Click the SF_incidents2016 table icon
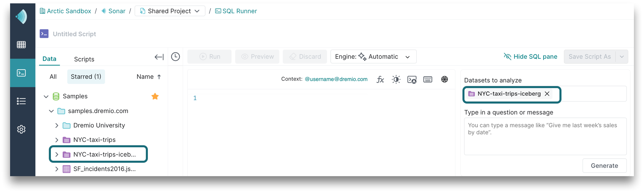Screen dimensions: 644x193 click(x=67, y=169)
